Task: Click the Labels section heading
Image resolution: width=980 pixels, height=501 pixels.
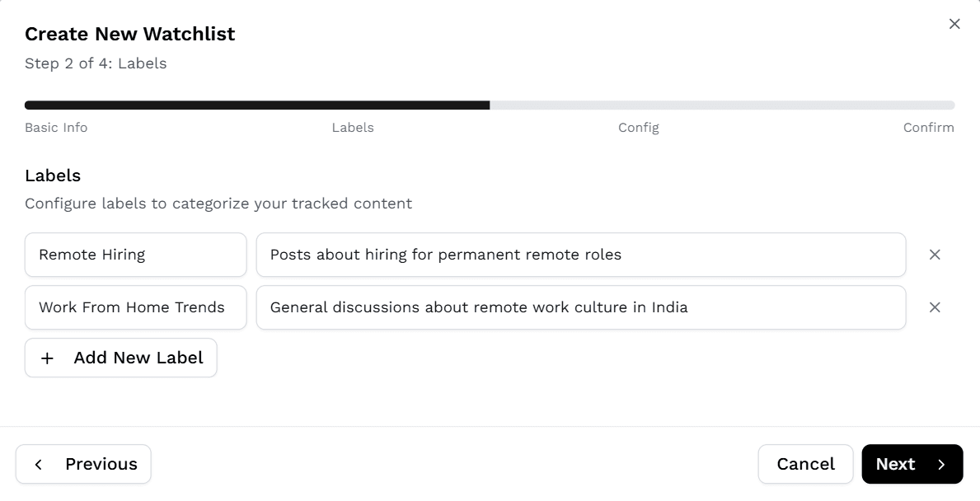Action: pyautogui.click(x=52, y=176)
